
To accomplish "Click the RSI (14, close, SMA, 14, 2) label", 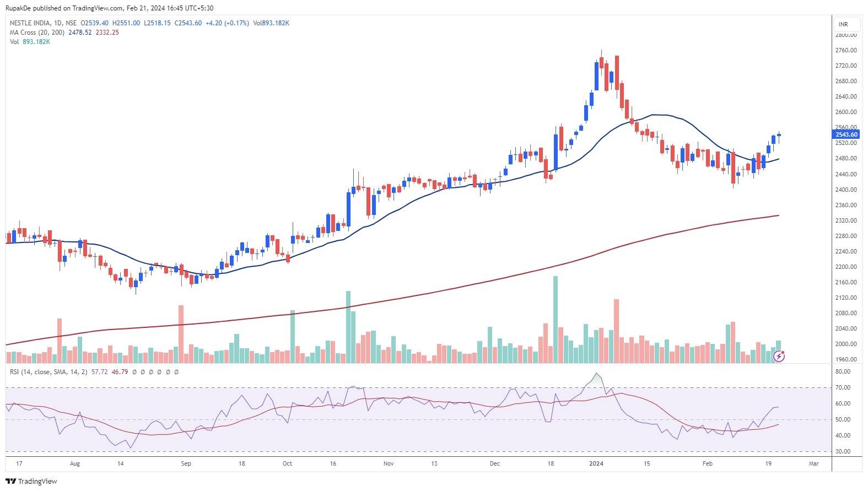I will (x=48, y=372).
